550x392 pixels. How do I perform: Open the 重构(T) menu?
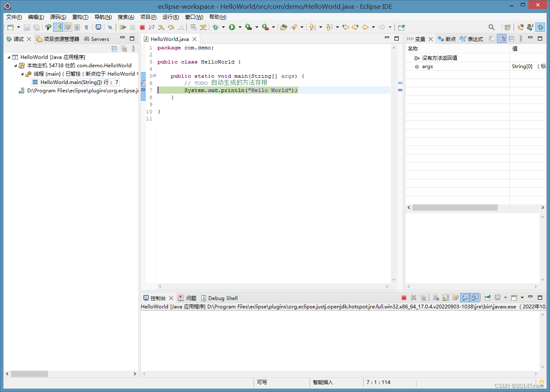80,17
